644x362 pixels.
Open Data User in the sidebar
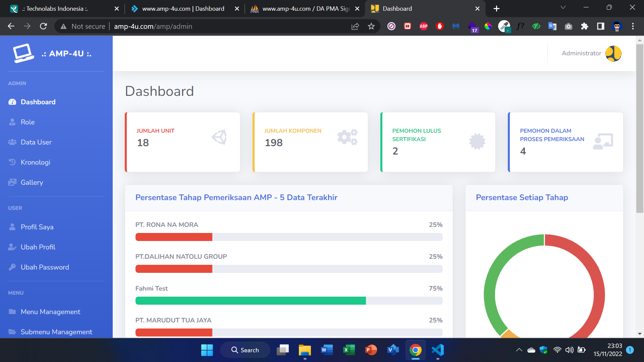coord(36,142)
